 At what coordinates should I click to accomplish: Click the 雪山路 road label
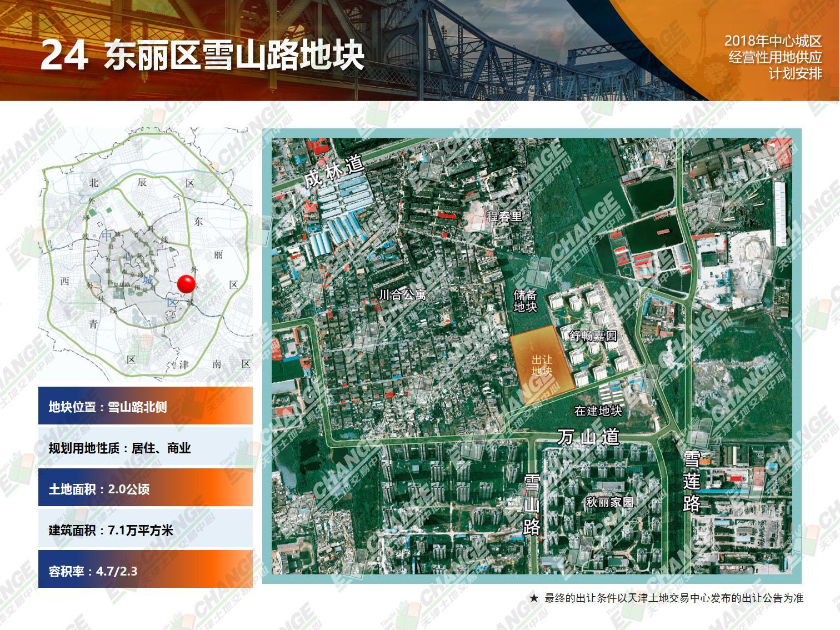coord(532,504)
